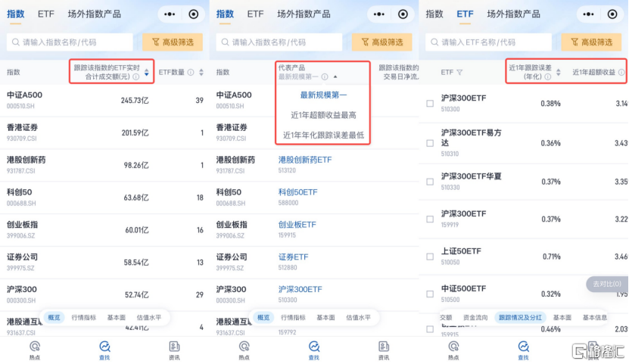Open 香港证券 row in left screen
The image size is (629, 364).
click(104, 132)
